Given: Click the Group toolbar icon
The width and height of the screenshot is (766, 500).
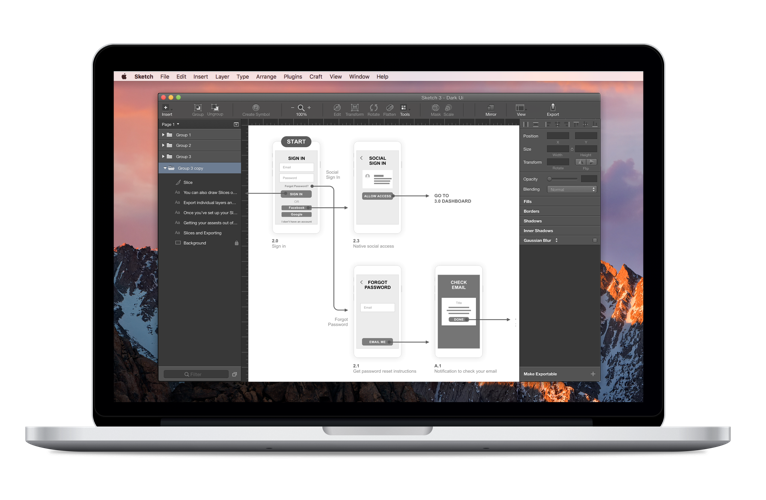Looking at the screenshot, I should click(197, 110).
